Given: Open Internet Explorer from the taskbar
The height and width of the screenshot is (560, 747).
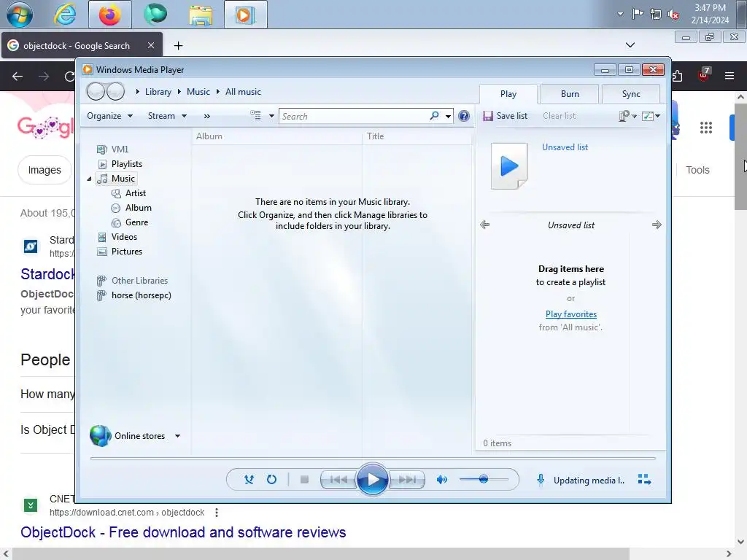Looking at the screenshot, I should coord(65,15).
